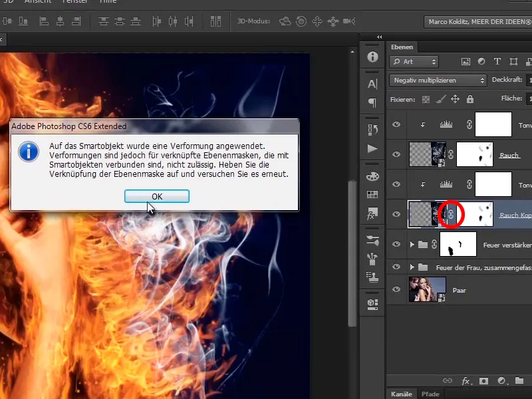Distribute horizontal centers in options bar
532x399 pixels.
173,21
